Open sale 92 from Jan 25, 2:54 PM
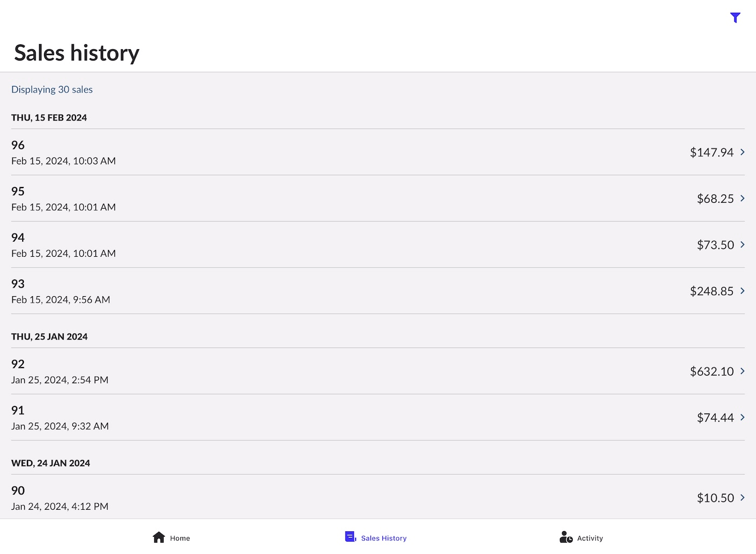The width and height of the screenshot is (756, 554). tap(324, 371)
